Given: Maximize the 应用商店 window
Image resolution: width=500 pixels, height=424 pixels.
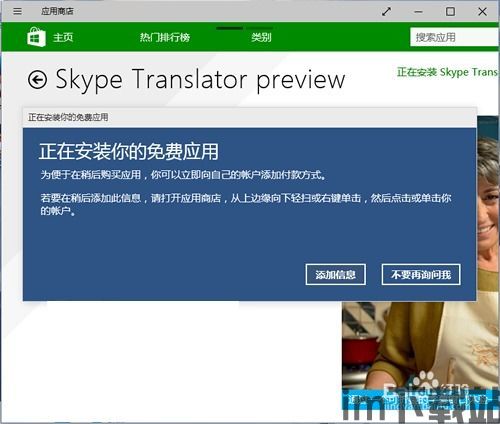Looking at the screenshot, I should [450, 12].
